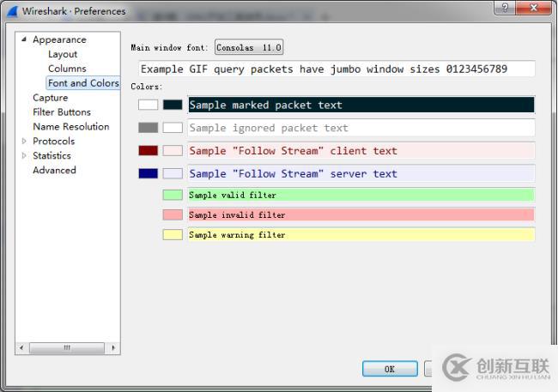Pick ignored packet white background swatch
The width and height of the screenshot is (558, 392).
tap(173, 128)
